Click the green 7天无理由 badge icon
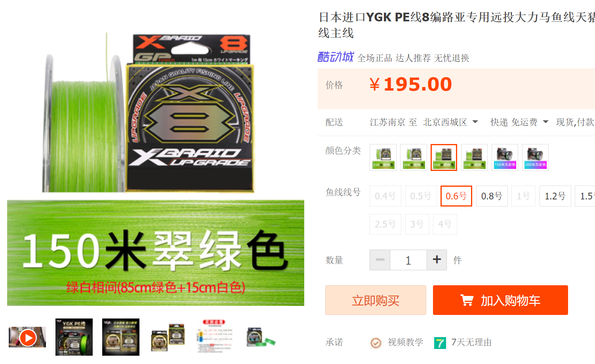This screenshot has width=595, height=364. 440,343
